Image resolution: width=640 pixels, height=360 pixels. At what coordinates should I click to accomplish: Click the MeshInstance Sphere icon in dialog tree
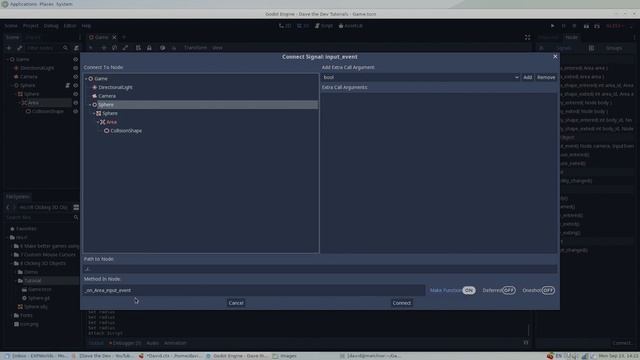pos(98,113)
